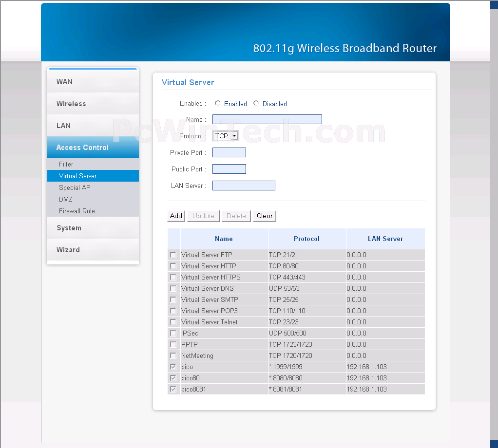Click the 802.11g Wireless Broadband Router title
Screen dimensions: 498x448
tap(345, 48)
